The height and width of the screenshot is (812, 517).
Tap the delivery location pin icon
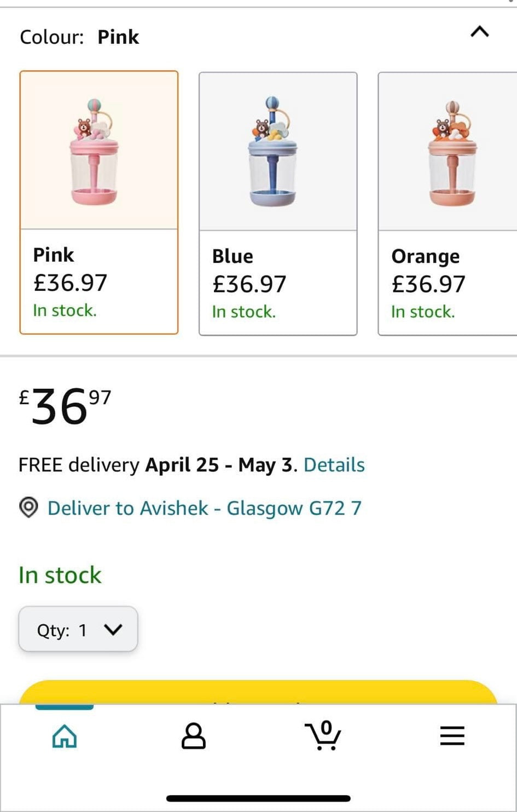coord(28,508)
